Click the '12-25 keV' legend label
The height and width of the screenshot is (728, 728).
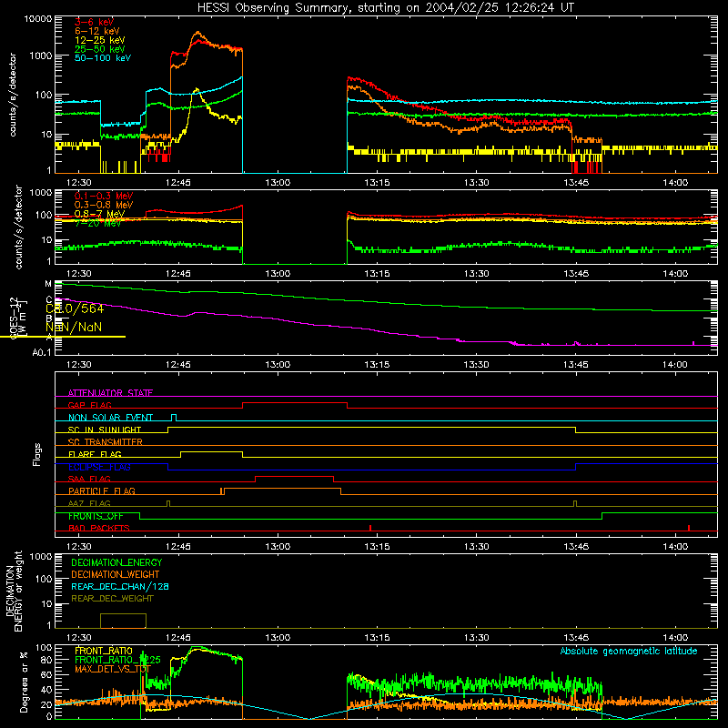click(x=100, y=40)
